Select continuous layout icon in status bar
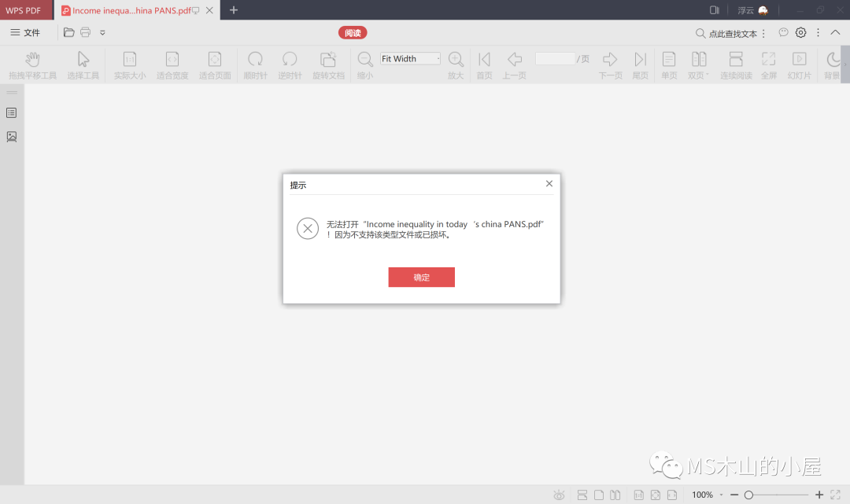 582,495
